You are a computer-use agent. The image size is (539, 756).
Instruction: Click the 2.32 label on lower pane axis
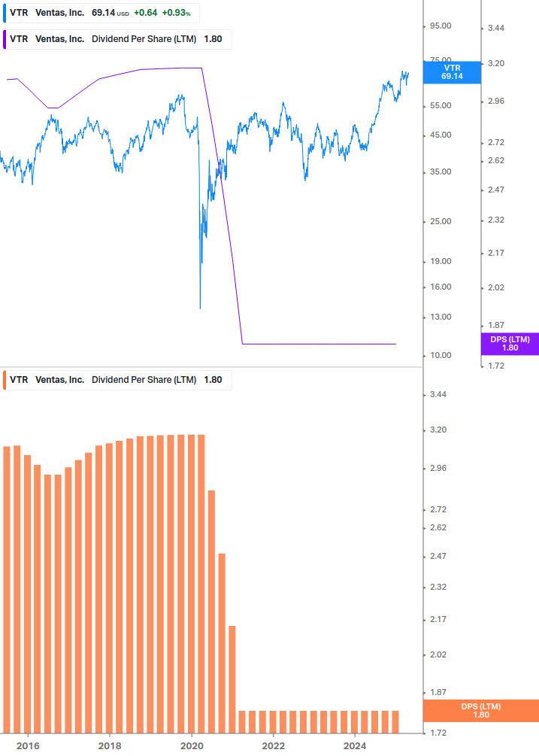[438, 587]
